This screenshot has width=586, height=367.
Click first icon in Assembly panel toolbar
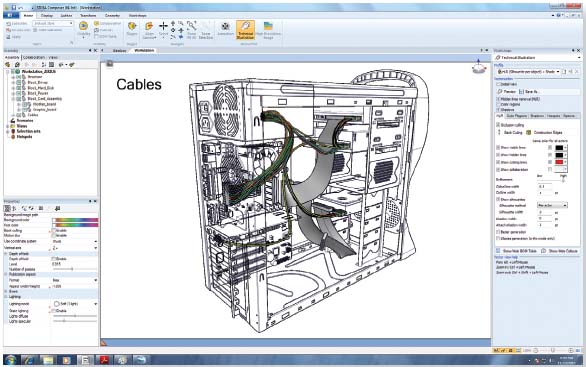7,65
